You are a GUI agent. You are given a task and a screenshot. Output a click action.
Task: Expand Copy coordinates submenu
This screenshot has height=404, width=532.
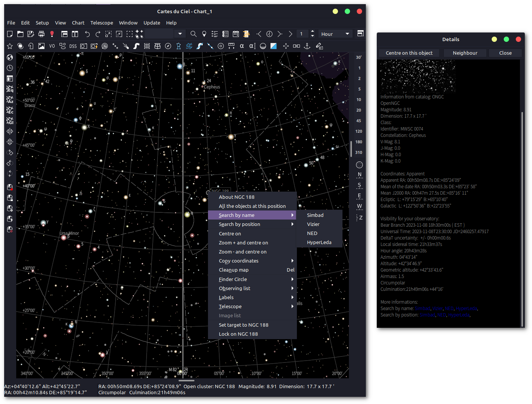pos(252,261)
